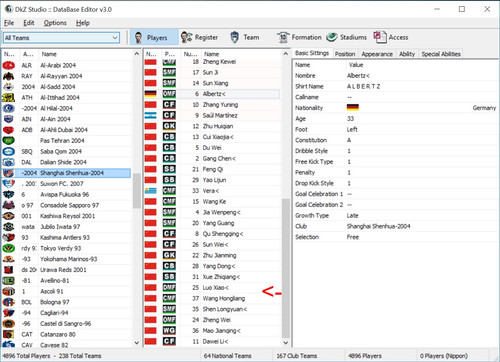500x362 pixels.
Task: Click the player list Nu... column header
Action: [191, 54]
